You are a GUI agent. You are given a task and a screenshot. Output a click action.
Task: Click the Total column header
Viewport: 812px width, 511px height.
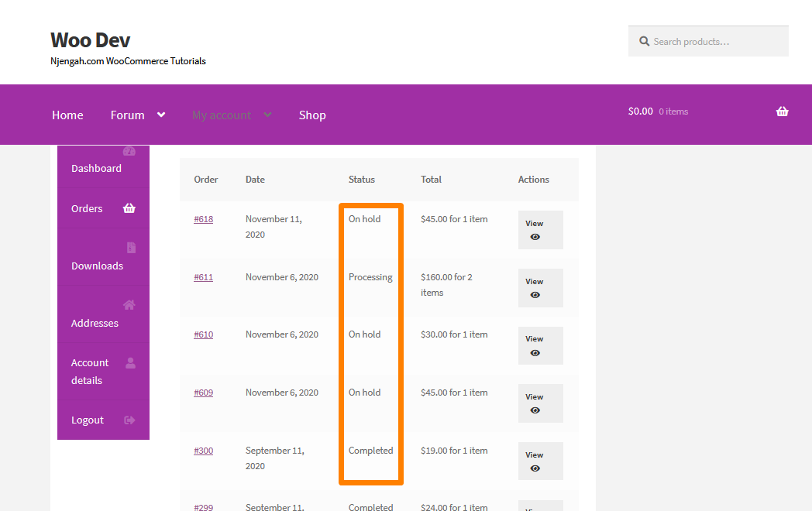(431, 179)
